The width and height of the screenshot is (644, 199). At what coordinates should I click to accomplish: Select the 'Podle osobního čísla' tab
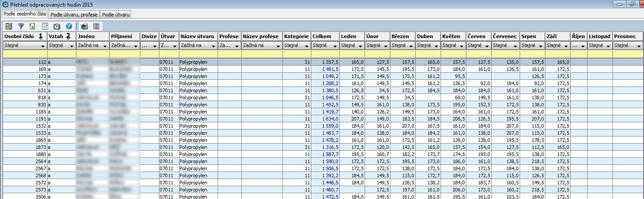tap(25, 14)
